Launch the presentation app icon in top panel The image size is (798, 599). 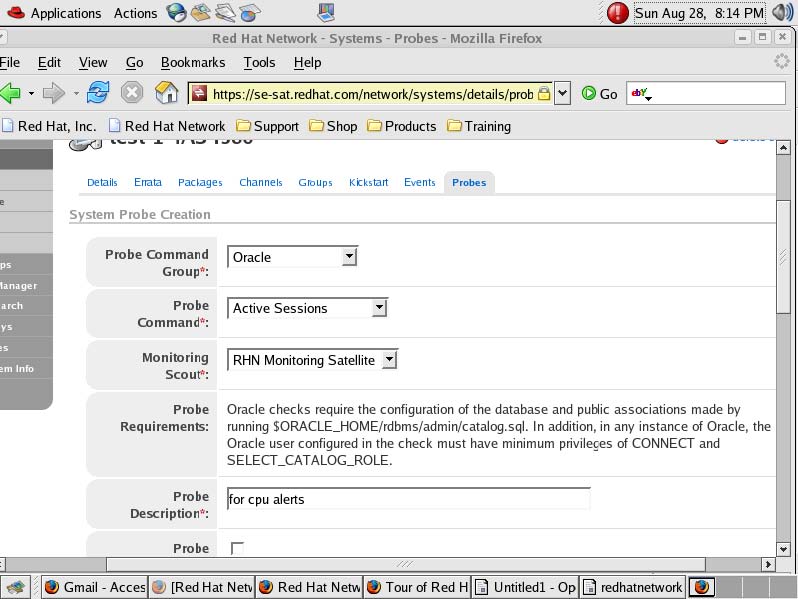point(249,12)
